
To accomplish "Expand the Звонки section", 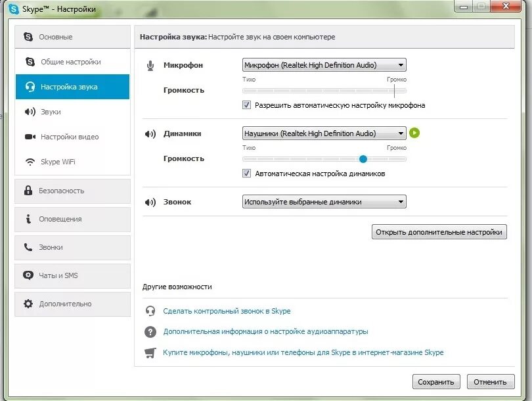I will [73, 247].
